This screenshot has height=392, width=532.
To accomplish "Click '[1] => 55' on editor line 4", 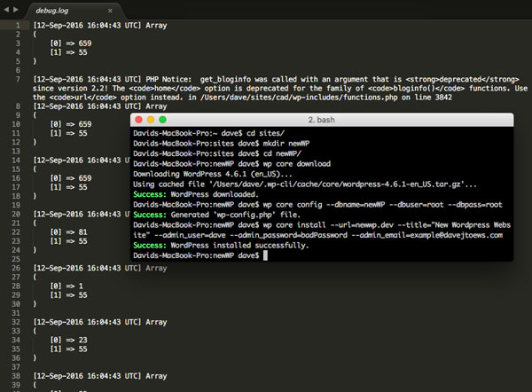I will [x=69, y=52].
